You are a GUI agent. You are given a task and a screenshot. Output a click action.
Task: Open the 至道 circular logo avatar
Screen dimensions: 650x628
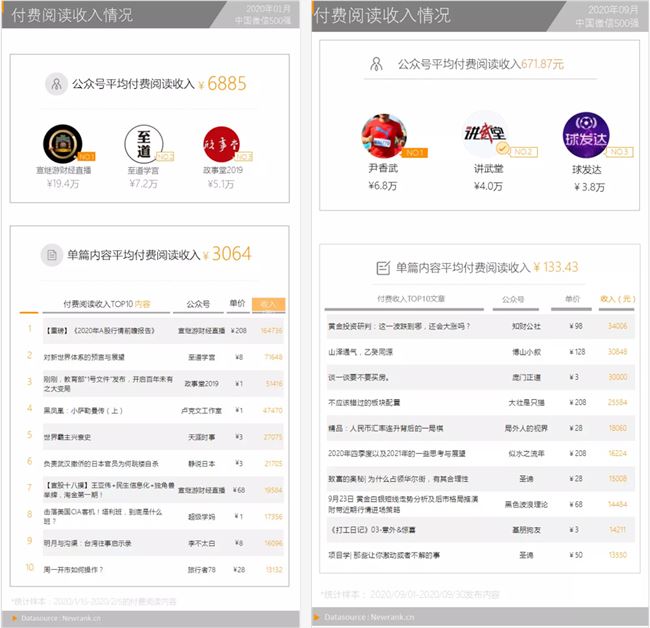(144, 144)
